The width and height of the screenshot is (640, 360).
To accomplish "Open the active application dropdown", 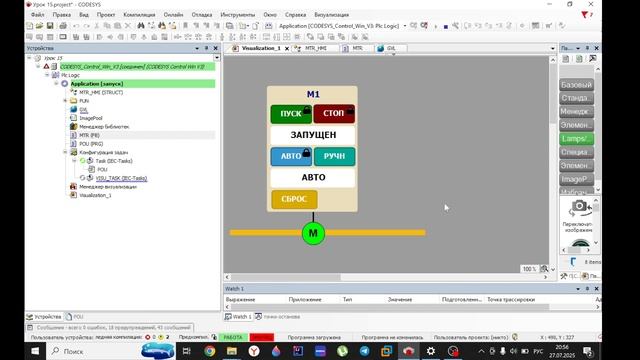I will coord(404,26).
